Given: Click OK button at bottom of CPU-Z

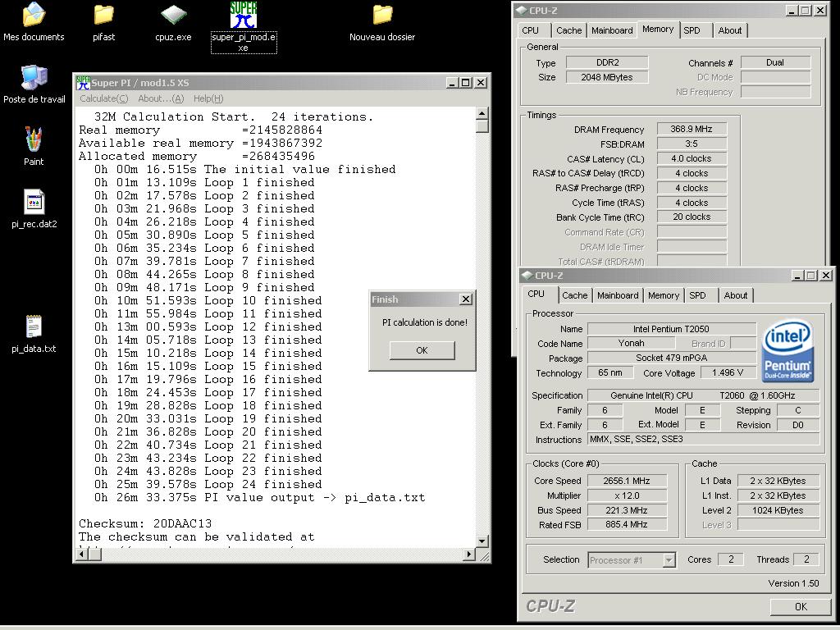Looking at the screenshot, I should click(801, 606).
